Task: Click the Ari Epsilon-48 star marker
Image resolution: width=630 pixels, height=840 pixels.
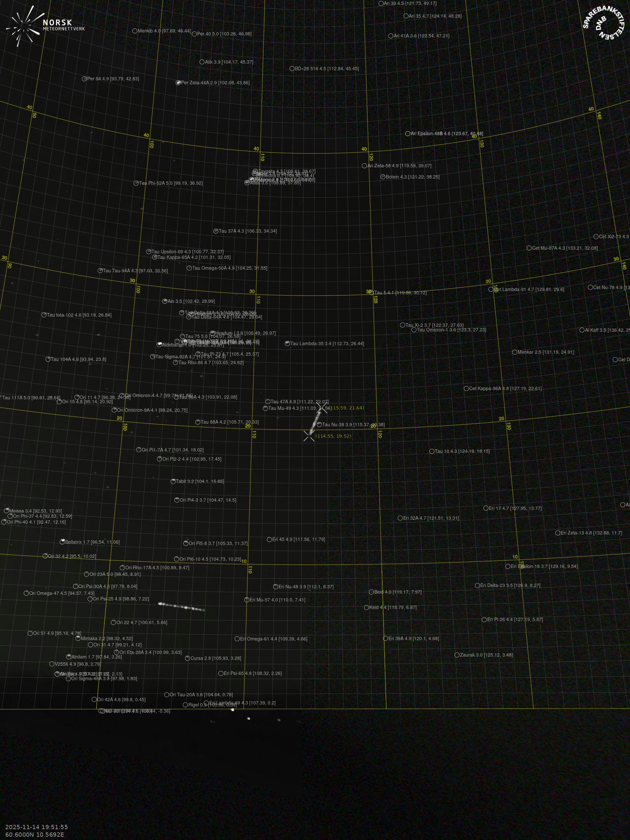Action: 408,133
